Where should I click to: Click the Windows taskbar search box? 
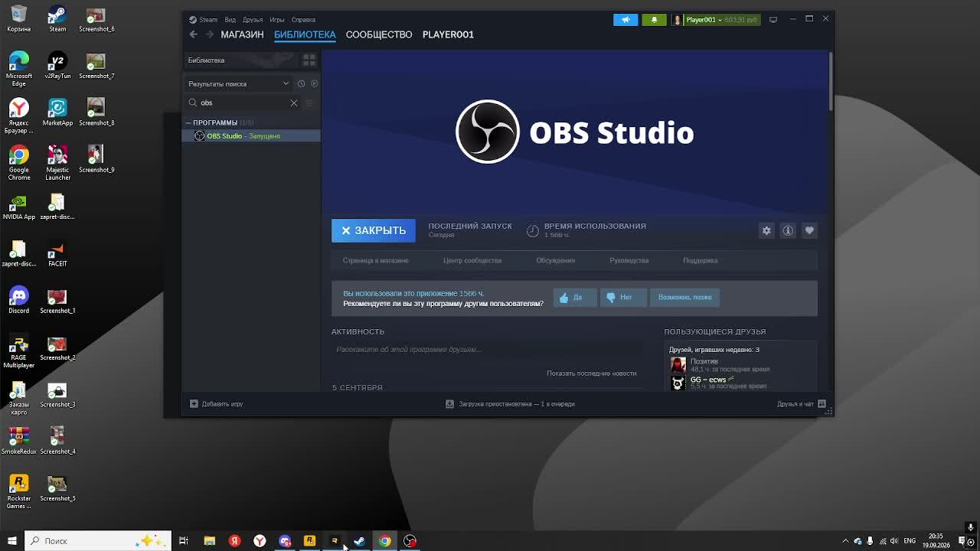coord(97,541)
